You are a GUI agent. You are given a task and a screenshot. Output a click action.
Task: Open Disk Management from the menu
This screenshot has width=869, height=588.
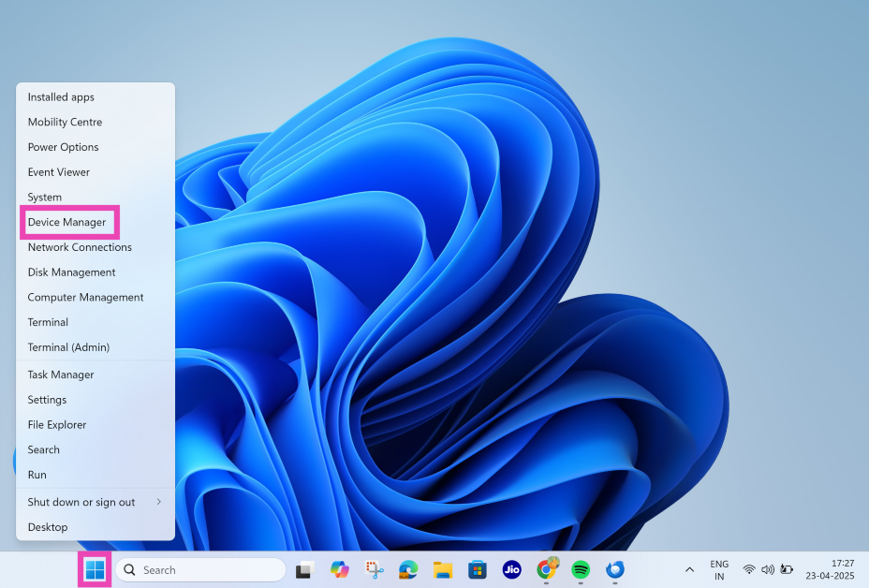(x=71, y=272)
